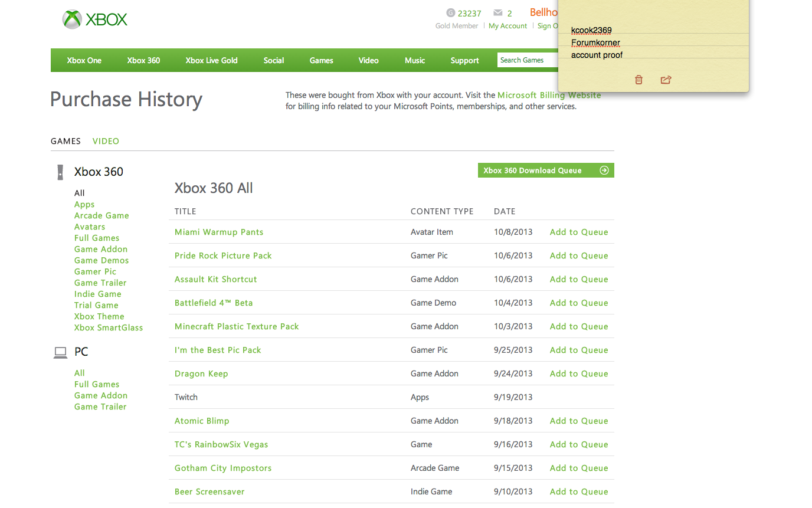The width and height of the screenshot is (812, 508).
Task: Filter Xbox 360 purchases by Game Trailer
Action: click(x=100, y=283)
